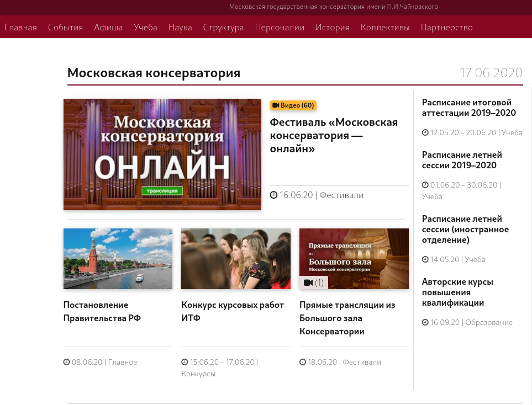
Task: Open Расписание летней сессии (иностранное отделение)
Action: [x=465, y=230]
